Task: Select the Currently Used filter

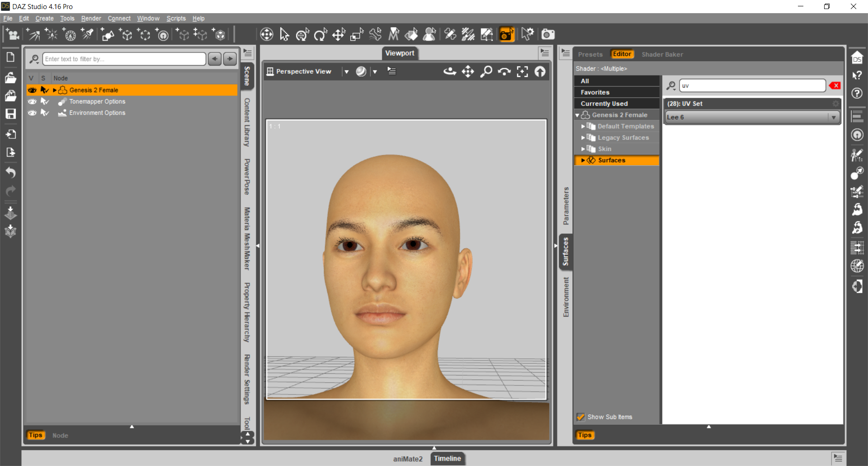Action: click(604, 104)
